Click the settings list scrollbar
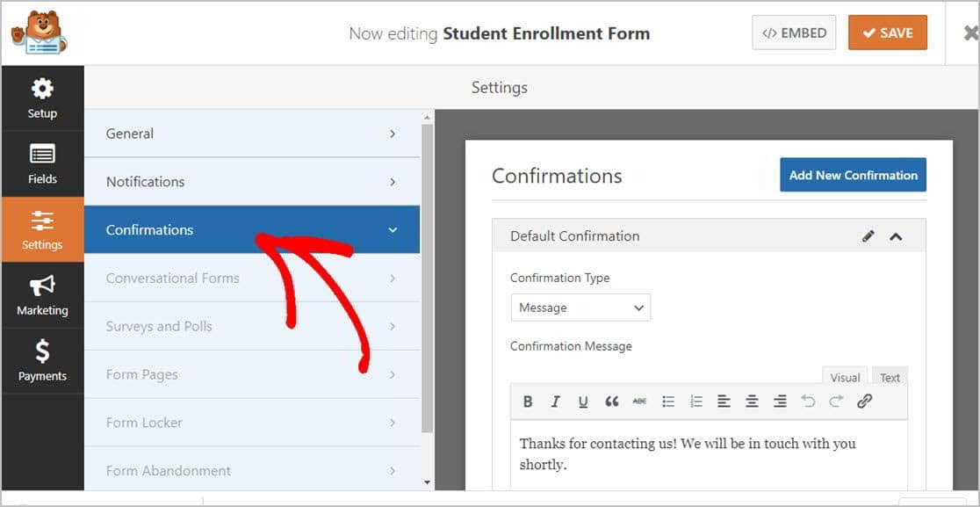The image size is (980, 507). click(428, 279)
